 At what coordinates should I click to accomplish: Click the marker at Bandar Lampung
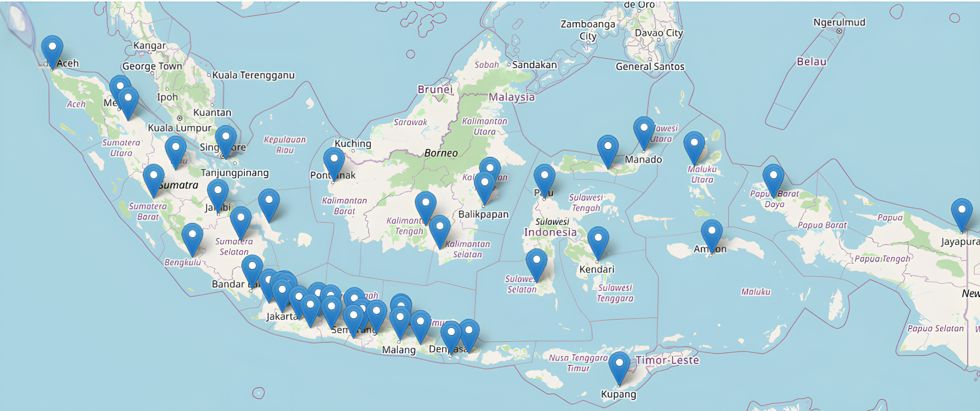click(x=252, y=269)
